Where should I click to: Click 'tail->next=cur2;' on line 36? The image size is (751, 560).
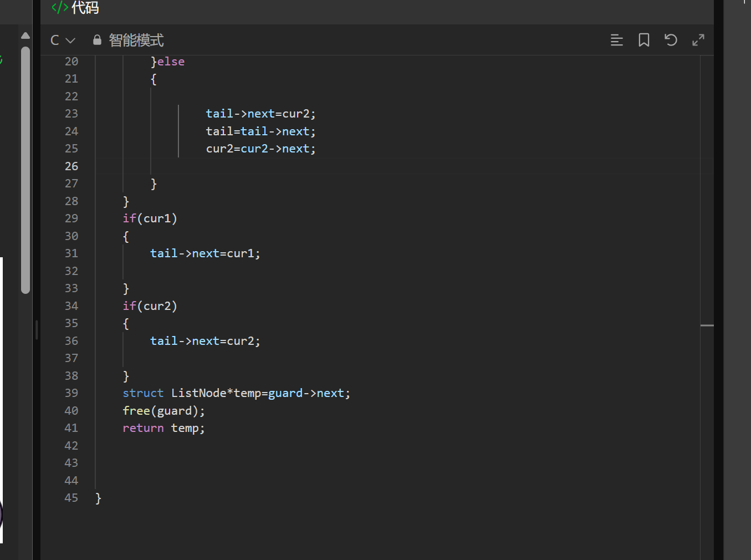click(x=205, y=341)
